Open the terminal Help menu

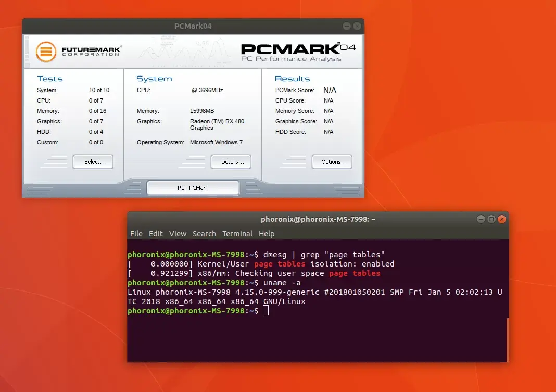pyautogui.click(x=267, y=234)
